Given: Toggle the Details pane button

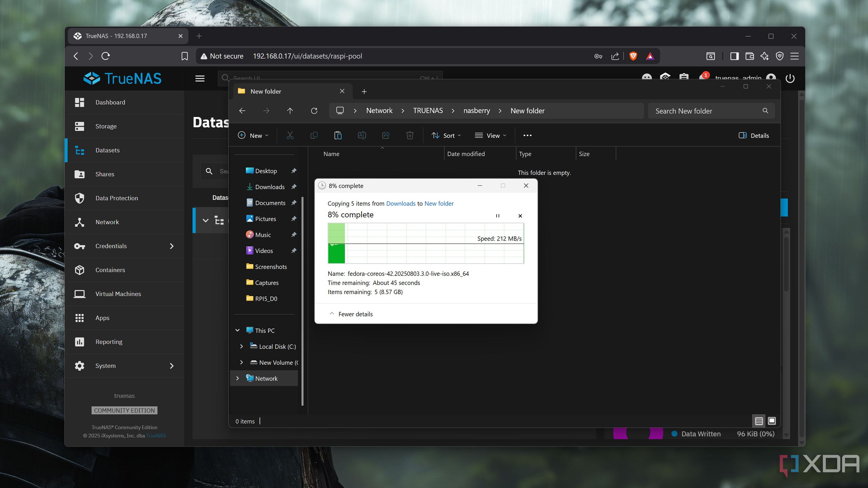Looking at the screenshot, I should (754, 135).
